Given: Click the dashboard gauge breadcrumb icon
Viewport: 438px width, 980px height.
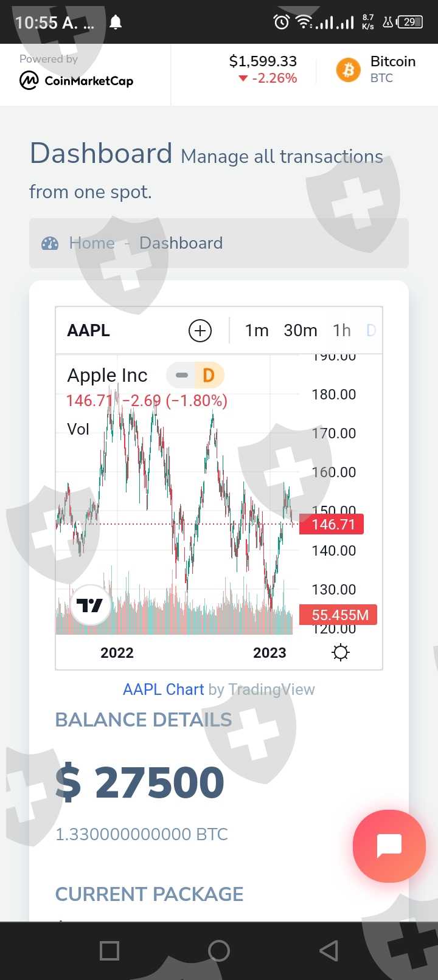Looking at the screenshot, I should pos(50,244).
